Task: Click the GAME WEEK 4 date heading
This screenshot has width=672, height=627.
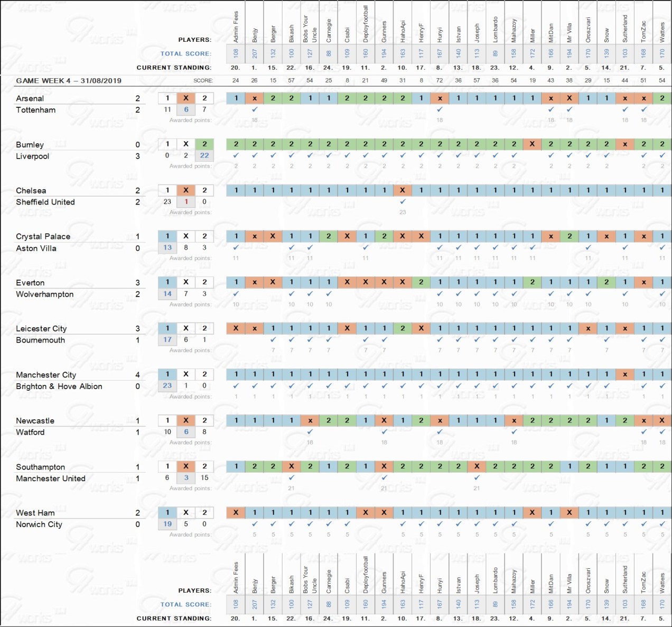Action: tap(69, 81)
